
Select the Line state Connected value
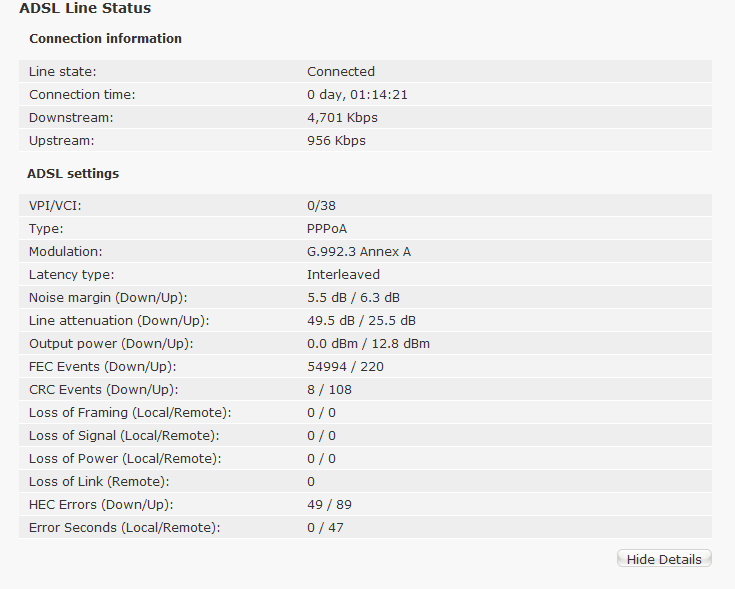tap(341, 72)
